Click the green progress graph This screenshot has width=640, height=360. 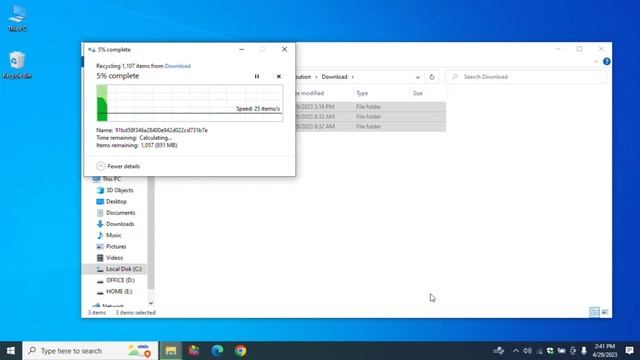[x=189, y=103]
